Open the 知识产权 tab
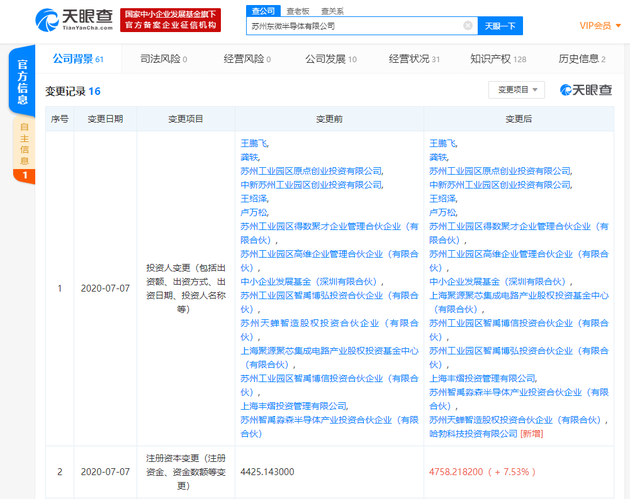Screen dimensions: 630x499 click(498, 59)
